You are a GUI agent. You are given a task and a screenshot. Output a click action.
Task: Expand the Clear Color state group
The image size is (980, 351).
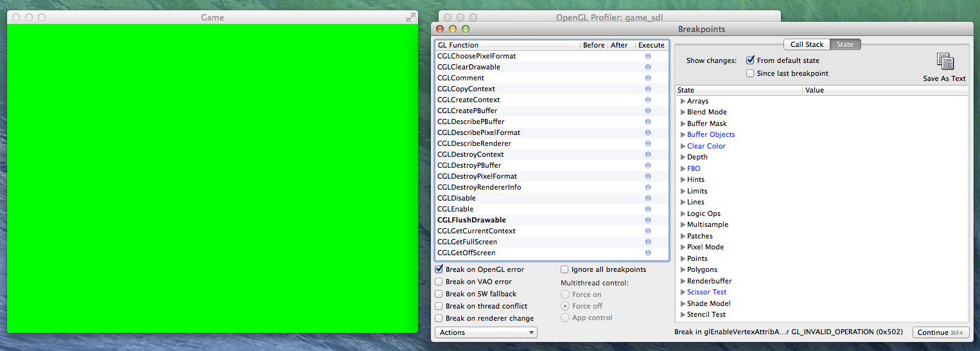click(683, 146)
